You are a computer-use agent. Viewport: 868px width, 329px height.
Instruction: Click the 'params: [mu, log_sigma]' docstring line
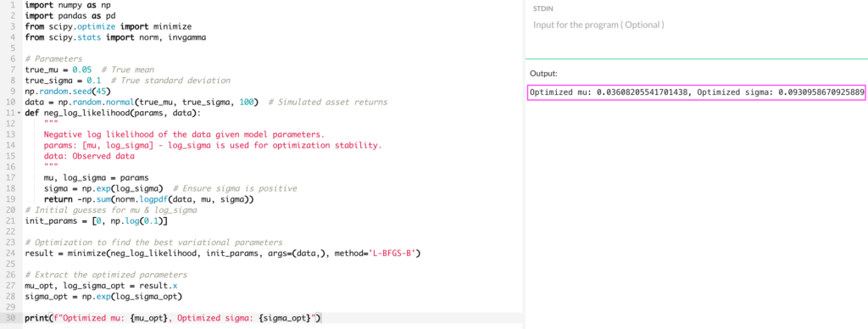(x=213, y=145)
